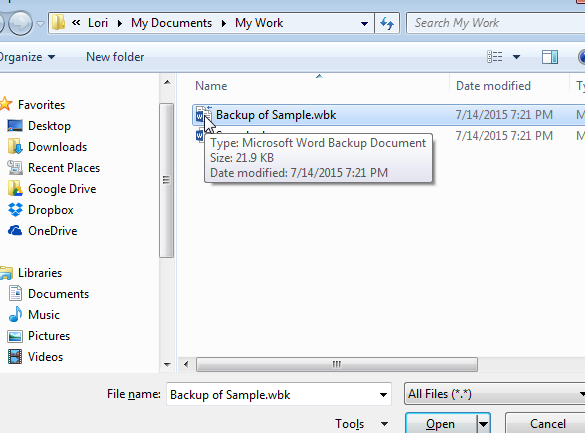The width and height of the screenshot is (585, 433).
Task: Expand the view options dropdown arrow
Action: (x=516, y=57)
